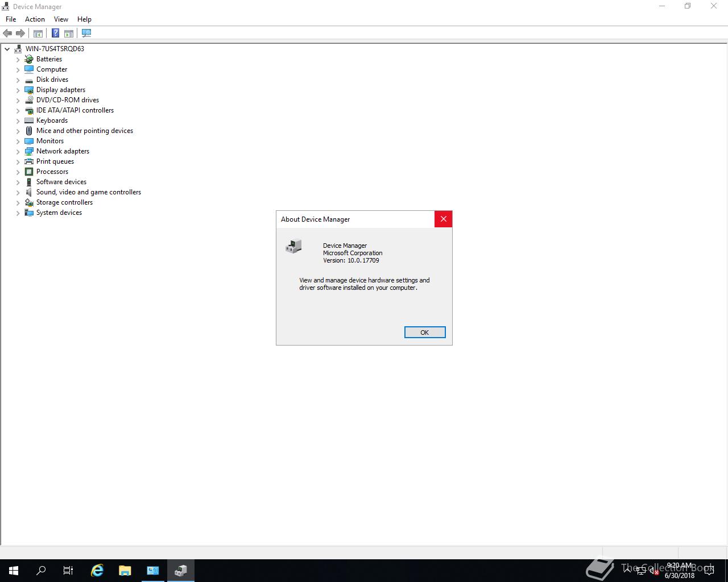Launch Internet Explorer from the taskbar

(x=97, y=571)
